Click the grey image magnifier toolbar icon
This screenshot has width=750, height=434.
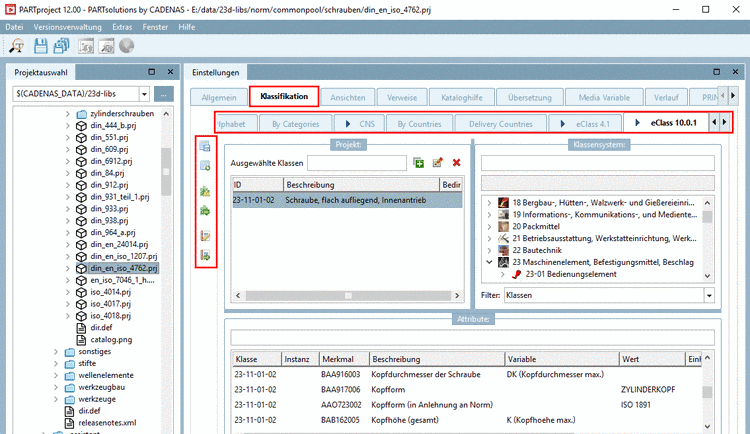(x=106, y=46)
